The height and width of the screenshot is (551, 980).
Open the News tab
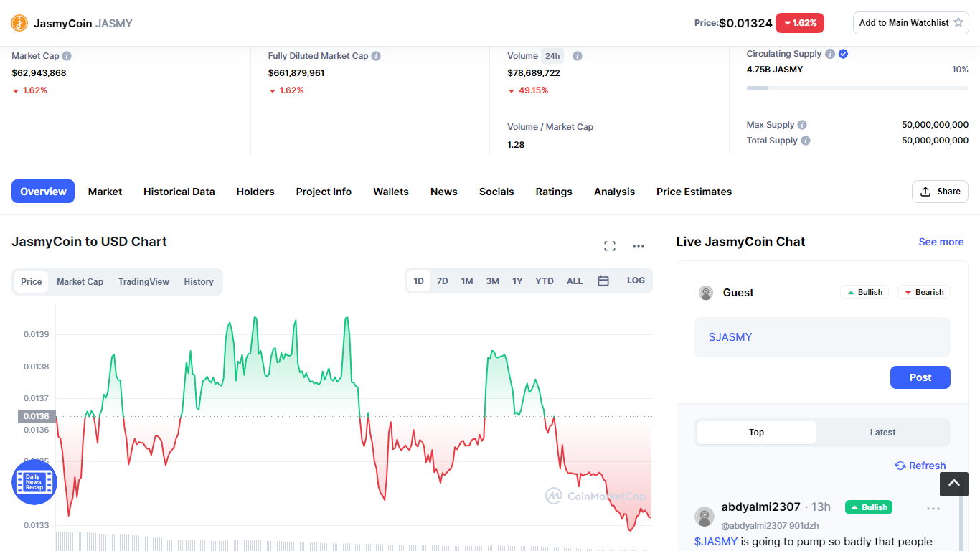(x=444, y=192)
